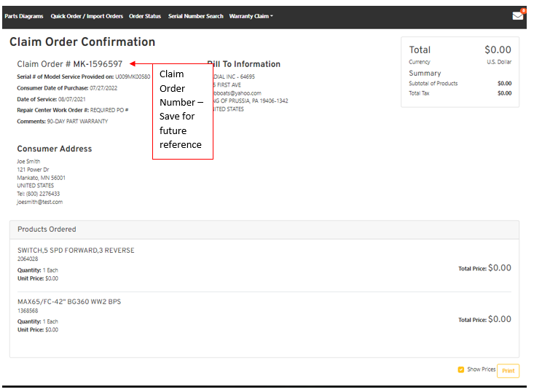
Task: Click Total Tax $0.00 value
Action: (x=504, y=93)
